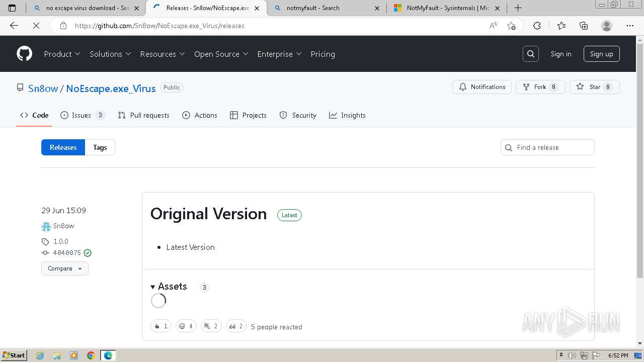Click the browser address bar URL
This screenshot has height=362, width=644.
tap(159, 26)
